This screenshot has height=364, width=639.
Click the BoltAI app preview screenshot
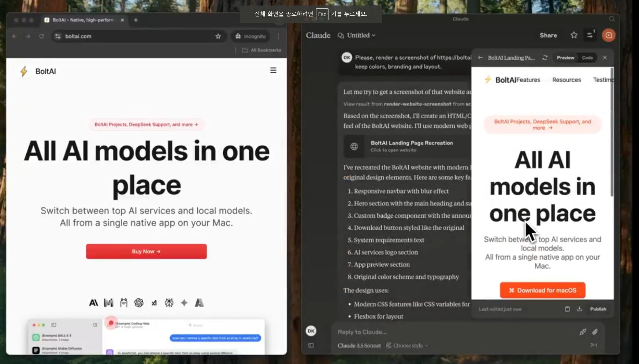(x=146, y=337)
